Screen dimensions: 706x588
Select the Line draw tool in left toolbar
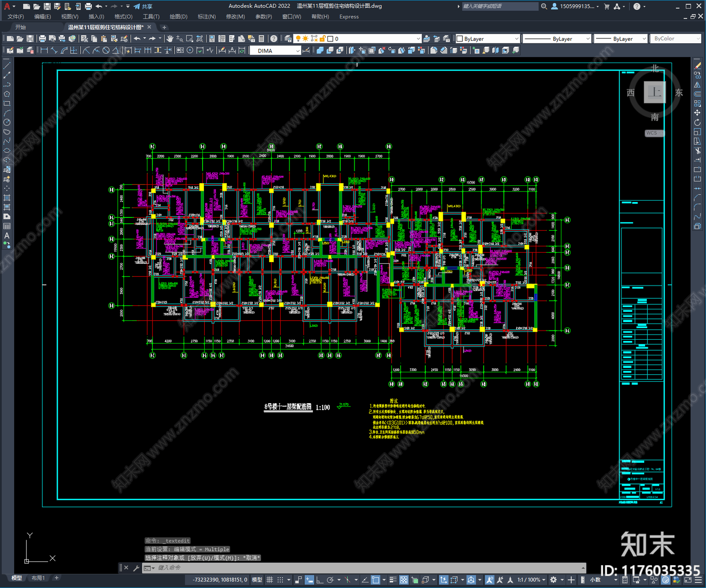click(7, 66)
